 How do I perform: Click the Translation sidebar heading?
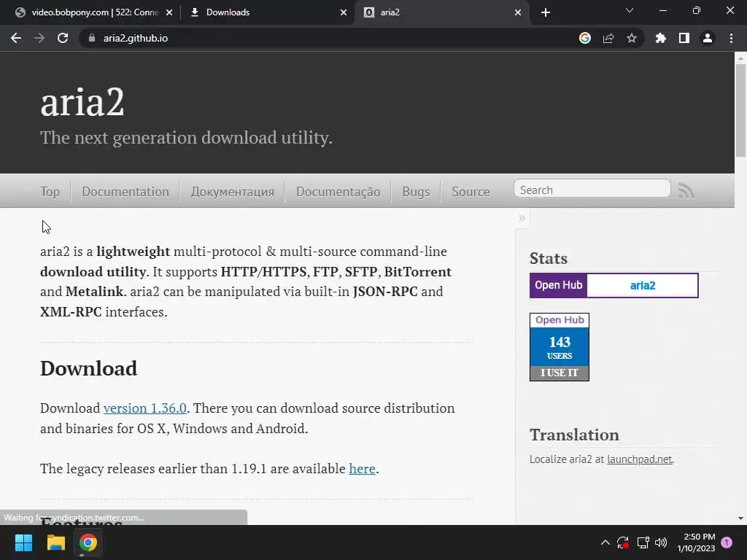tap(575, 435)
